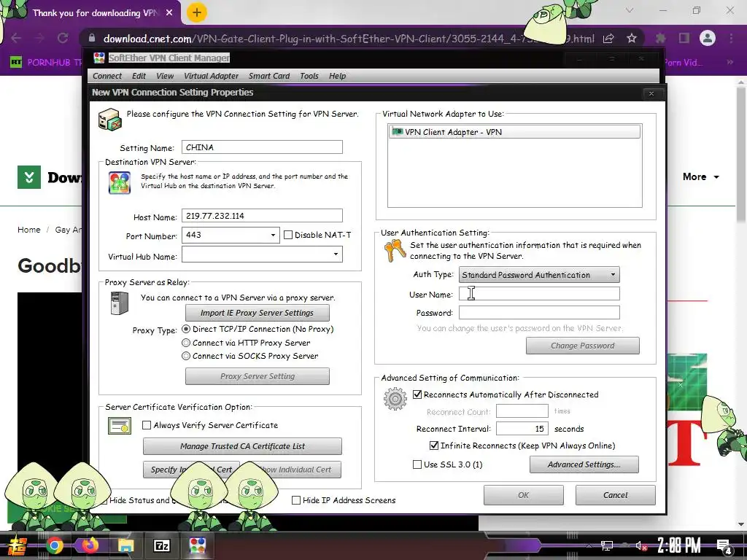Screen dimensions: 747x560
Task: Reload the Chrome page
Action: click(63, 38)
